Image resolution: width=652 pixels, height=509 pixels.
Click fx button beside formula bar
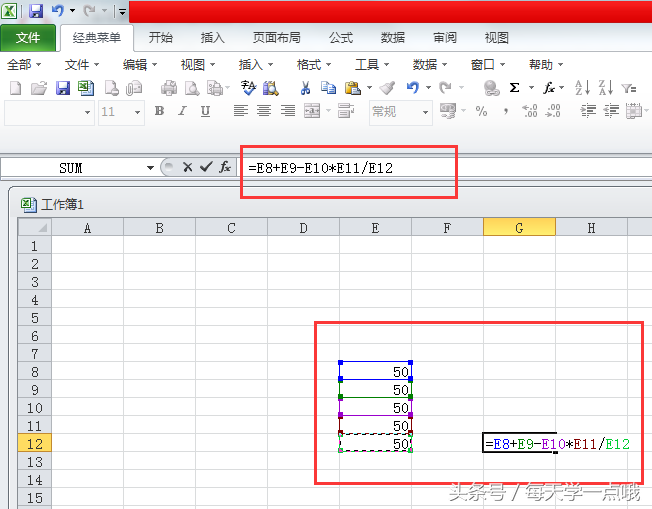tap(225, 167)
